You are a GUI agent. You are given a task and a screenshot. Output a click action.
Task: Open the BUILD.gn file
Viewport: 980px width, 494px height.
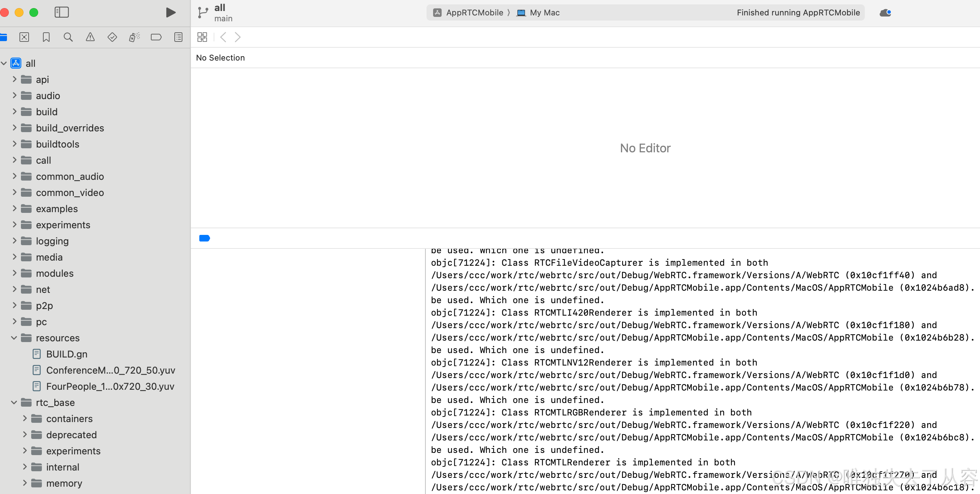(66, 354)
